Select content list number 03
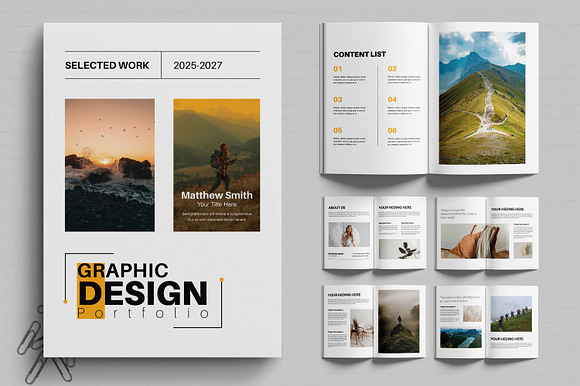This screenshot has width=580, height=386. point(338,99)
